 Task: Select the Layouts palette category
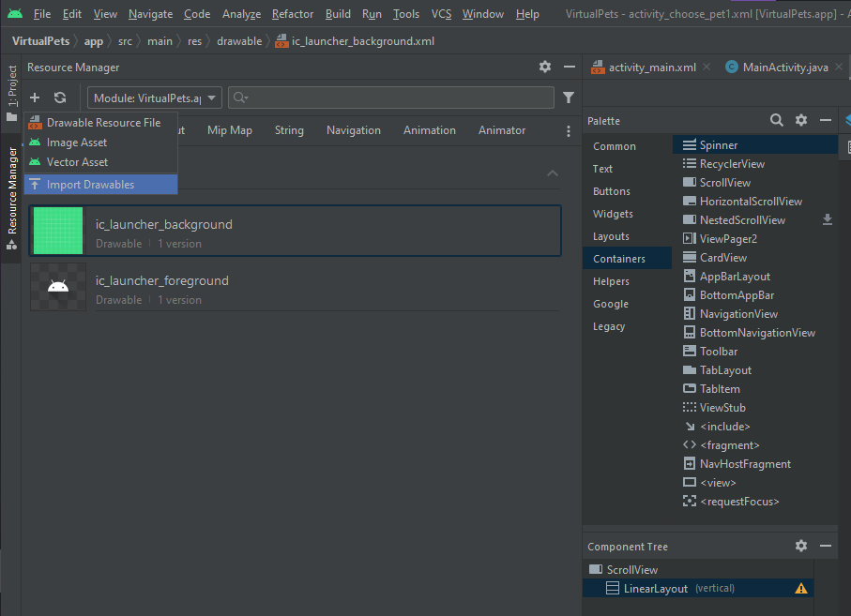pyautogui.click(x=611, y=236)
